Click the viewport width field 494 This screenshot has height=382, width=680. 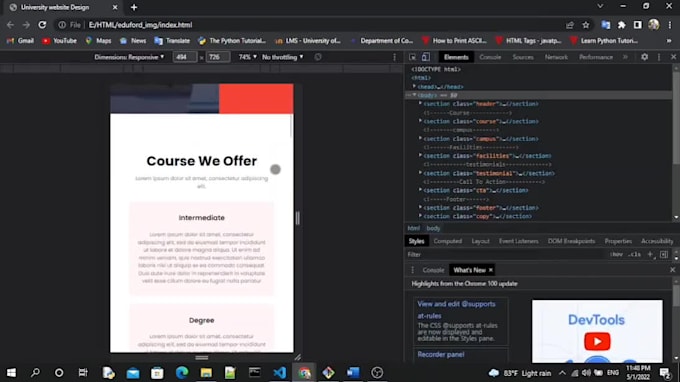(185, 57)
